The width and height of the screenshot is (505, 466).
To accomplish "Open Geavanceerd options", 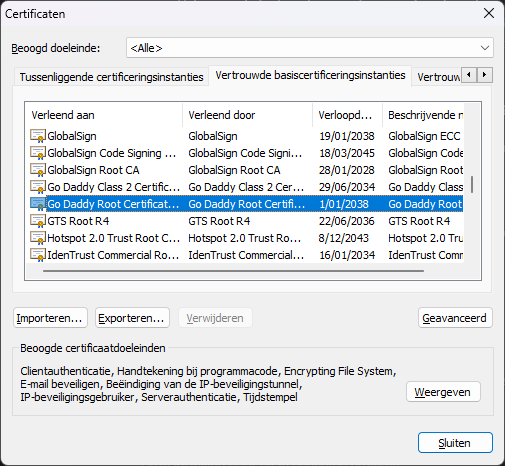I will (x=455, y=318).
